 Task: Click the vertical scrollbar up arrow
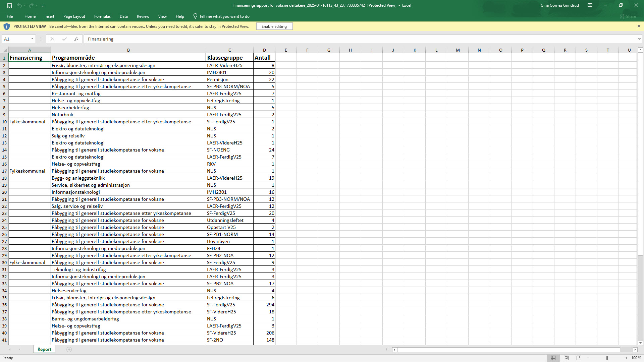pyautogui.click(x=640, y=50)
